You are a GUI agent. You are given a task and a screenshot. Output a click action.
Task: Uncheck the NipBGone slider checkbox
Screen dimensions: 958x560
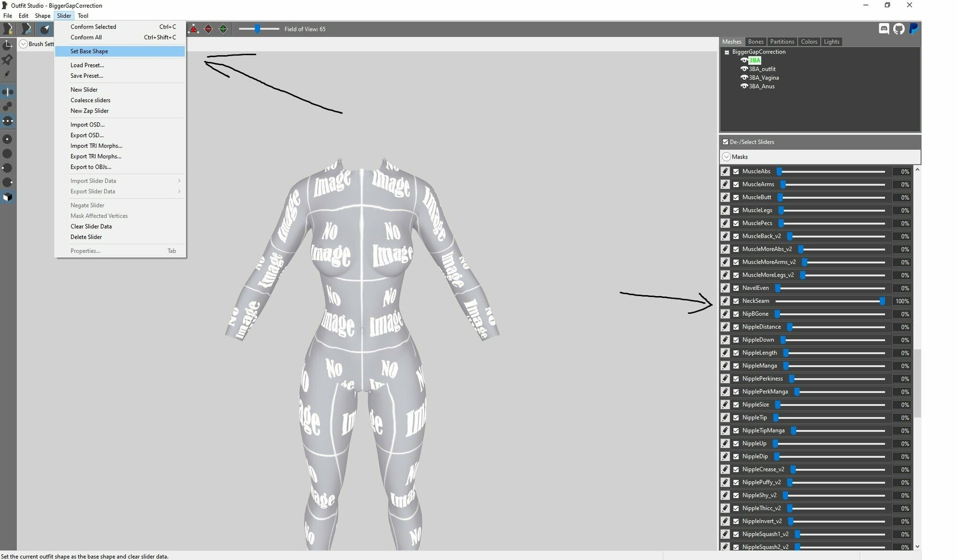point(736,314)
